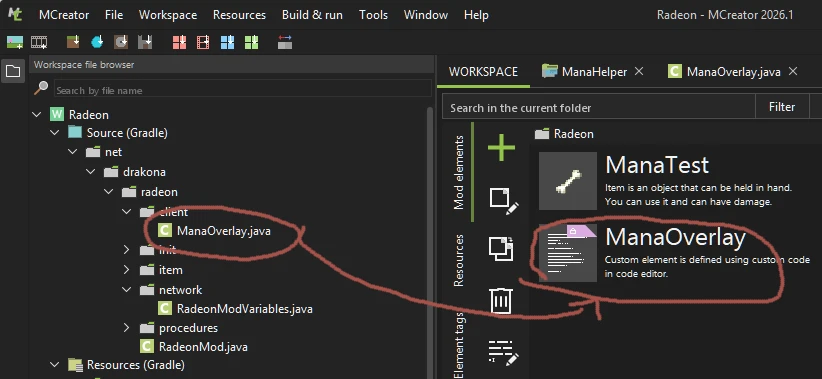The height and width of the screenshot is (379, 822).
Task: Close the ManaHelper tab
Action: pos(639,71)
